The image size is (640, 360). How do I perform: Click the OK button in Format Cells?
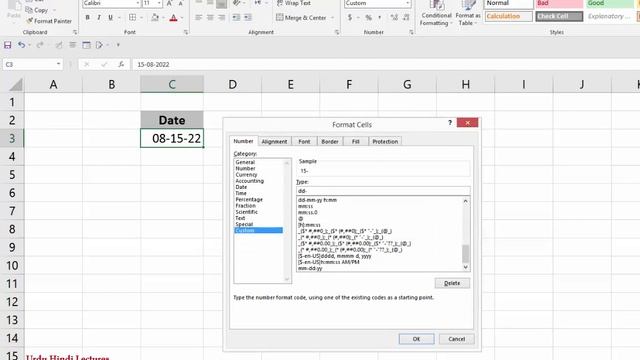point(416,339)
